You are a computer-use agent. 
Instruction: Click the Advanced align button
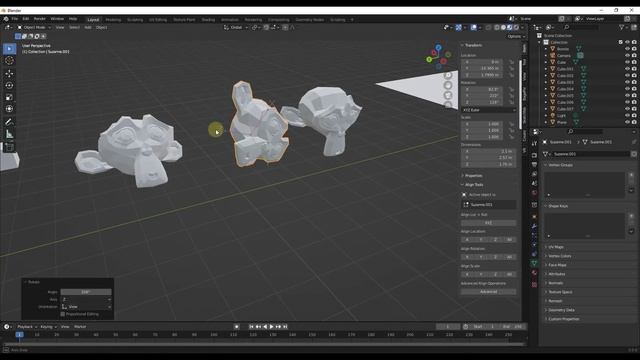[x=489, y=292]
